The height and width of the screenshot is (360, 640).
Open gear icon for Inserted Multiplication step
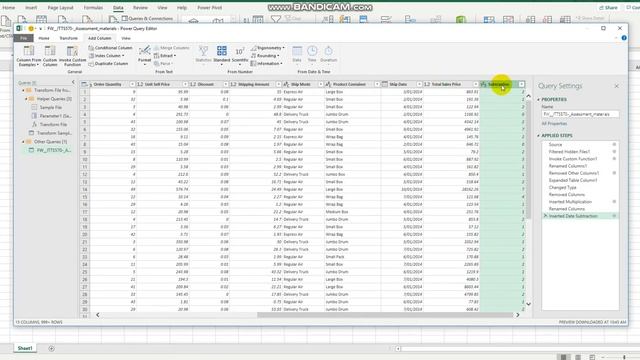point(614,202)
